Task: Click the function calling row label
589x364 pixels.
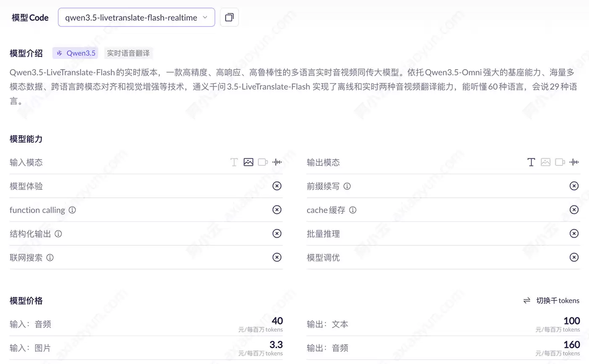Action: [37, 210]
